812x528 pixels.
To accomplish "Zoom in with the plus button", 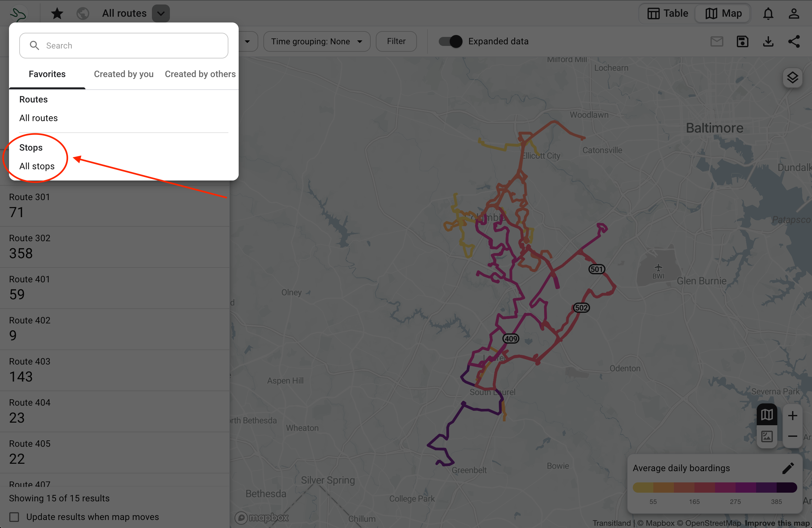I will [792, 416].
